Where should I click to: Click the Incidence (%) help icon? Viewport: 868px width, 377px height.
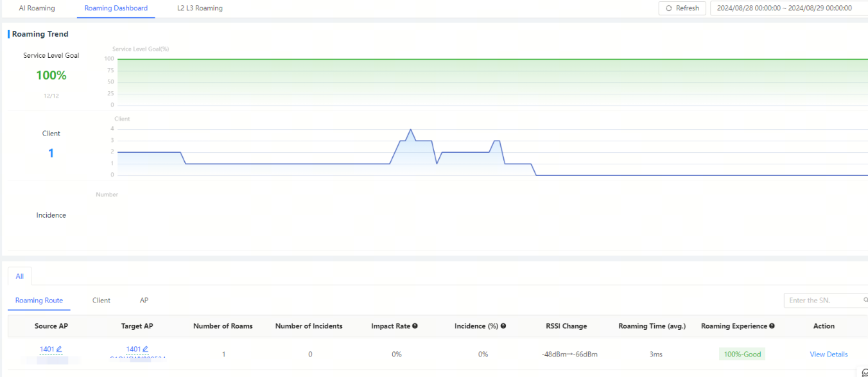(503, 326)
